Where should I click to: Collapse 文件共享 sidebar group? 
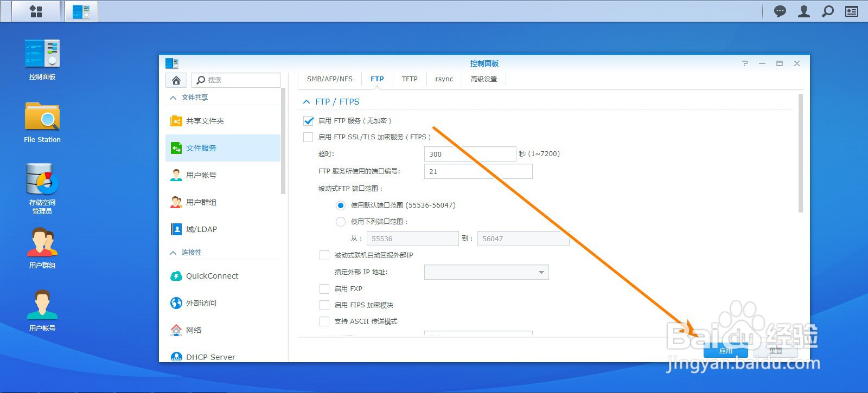coord(173,98)
